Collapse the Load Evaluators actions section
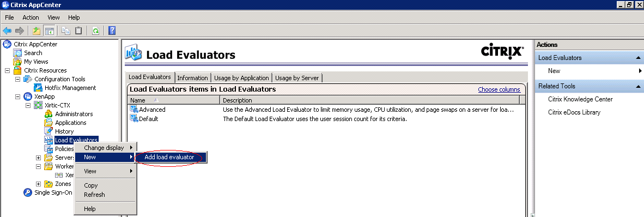 638,58
